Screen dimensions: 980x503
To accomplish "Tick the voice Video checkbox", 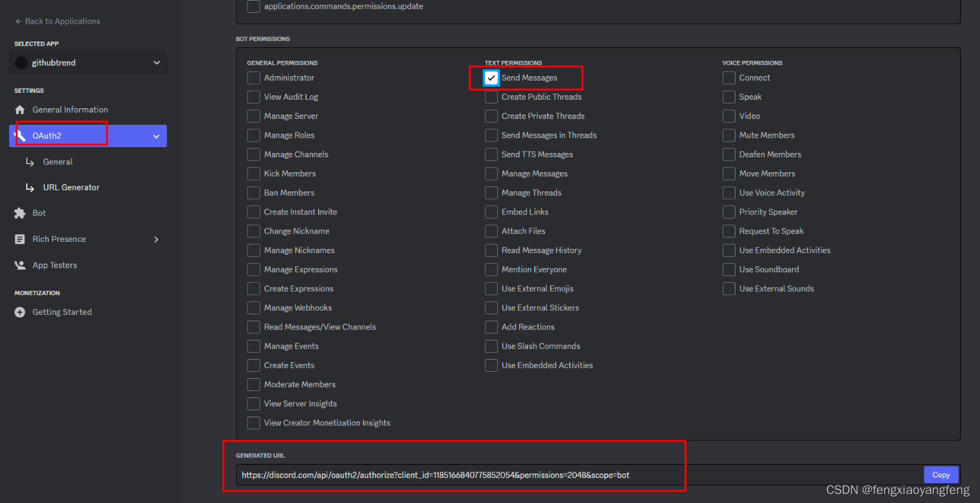I will coord(728,116).
